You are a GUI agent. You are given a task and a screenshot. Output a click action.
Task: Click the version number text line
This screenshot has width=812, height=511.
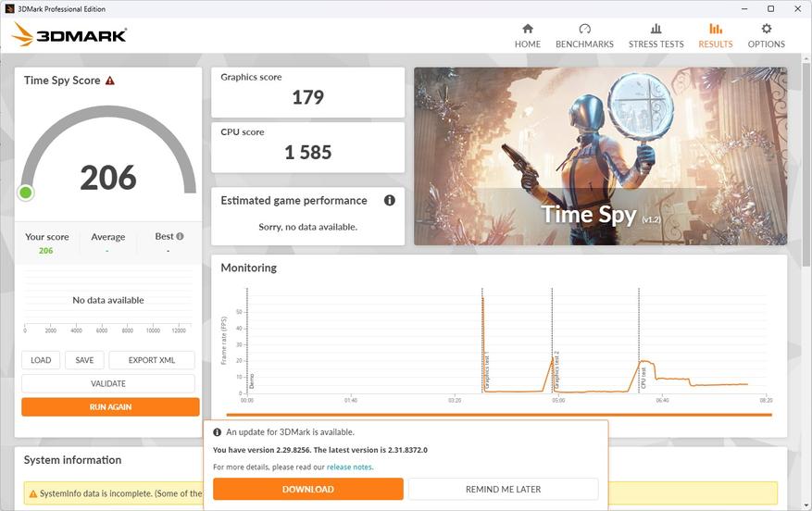320,450
